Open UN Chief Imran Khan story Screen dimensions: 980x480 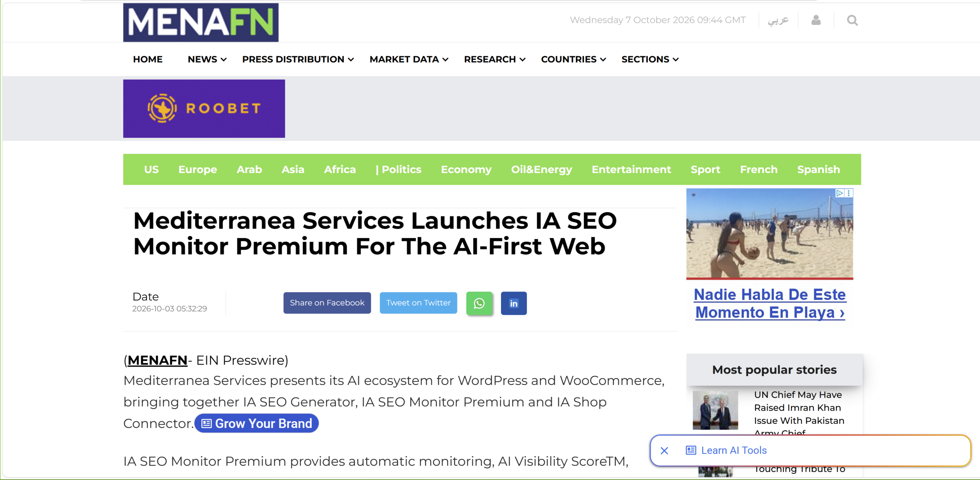click(799, 414)
